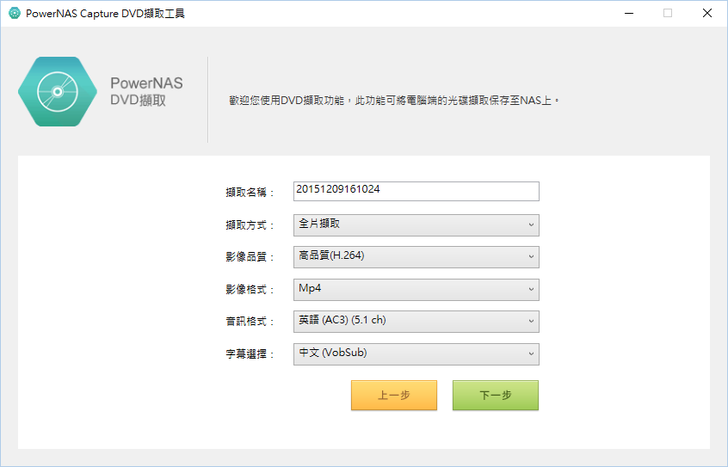The height and width of the screenshot is (467, 728).
Task: Click the 音訊格式 label text
Action: coord(250,321)
